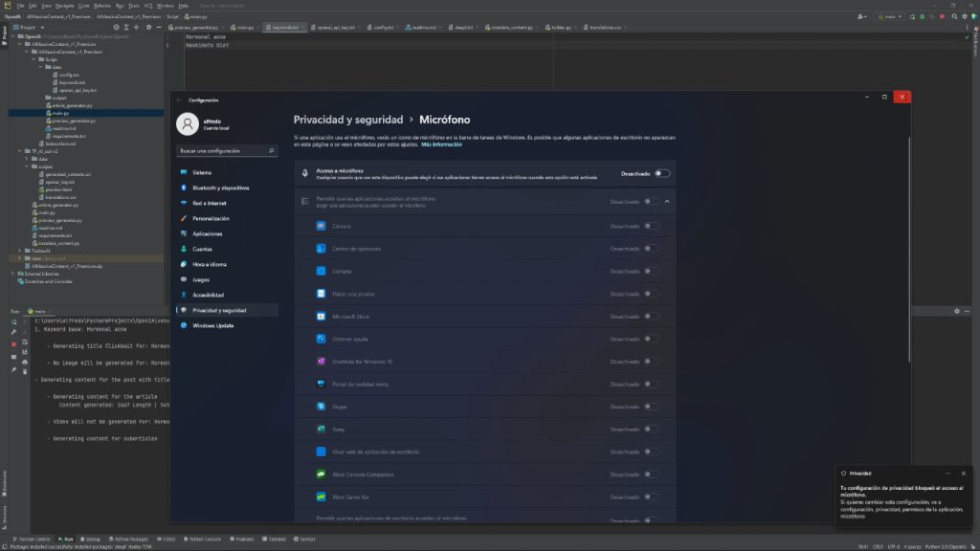The width and height of the screenshot is (980, 551).
Task: Collapse the OpenIA root project folder
Action: tap(13, 37)
